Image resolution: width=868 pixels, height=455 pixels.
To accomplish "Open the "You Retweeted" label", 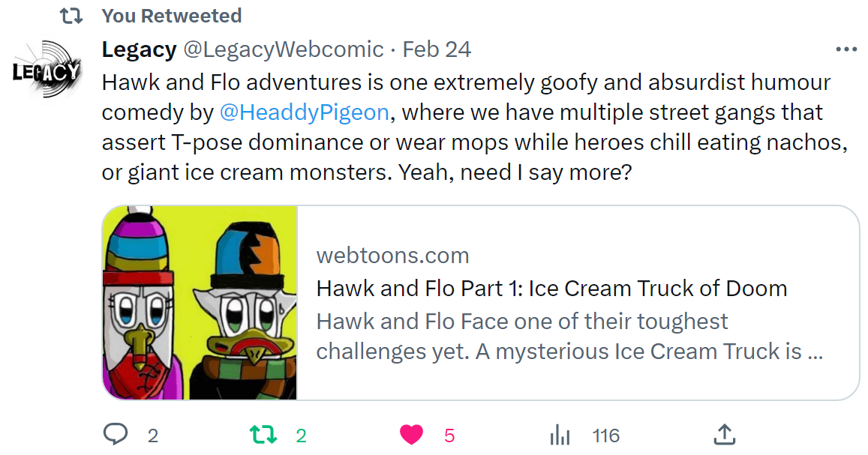I will (171, 16).
